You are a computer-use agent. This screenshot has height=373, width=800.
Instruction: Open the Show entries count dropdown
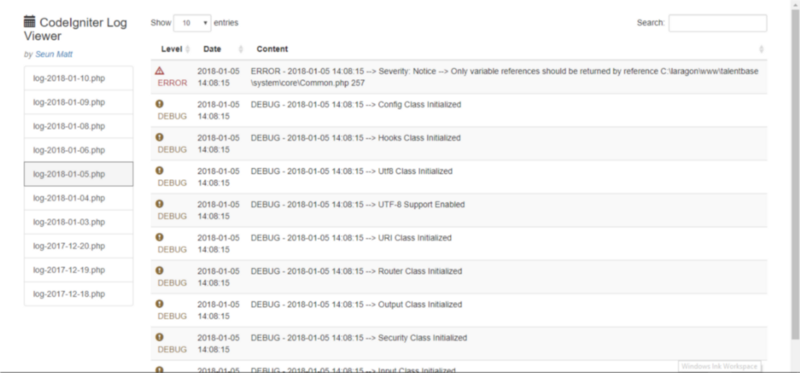[192, 23]
